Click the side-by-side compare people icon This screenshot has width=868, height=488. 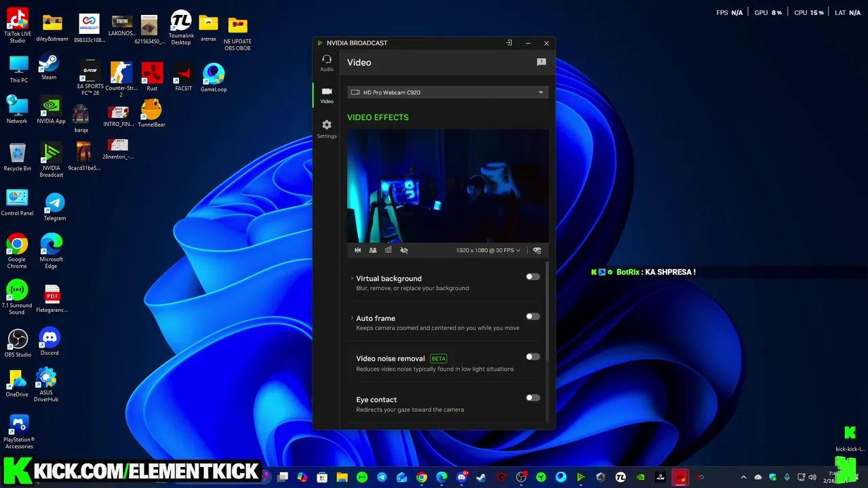point(373,250)
